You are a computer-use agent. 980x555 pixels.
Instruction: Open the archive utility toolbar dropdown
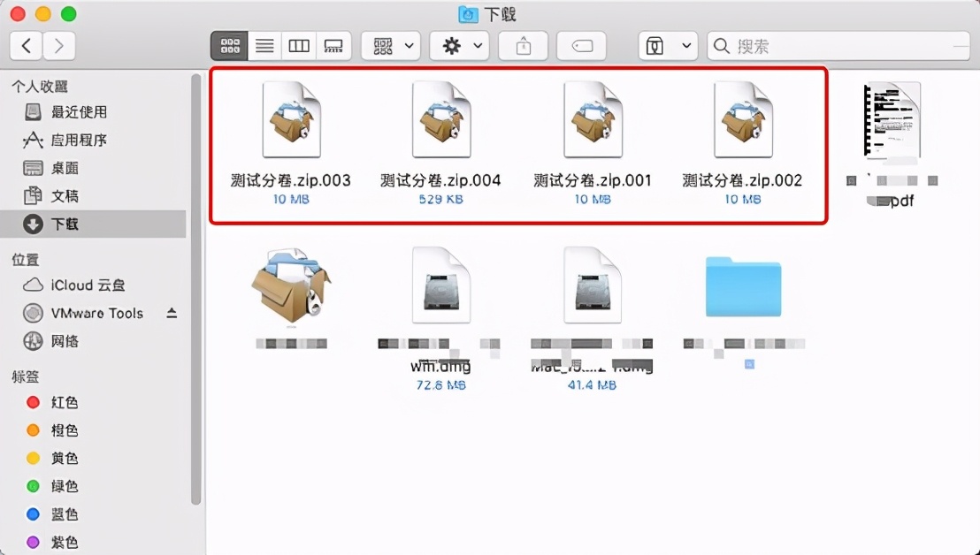668,46
